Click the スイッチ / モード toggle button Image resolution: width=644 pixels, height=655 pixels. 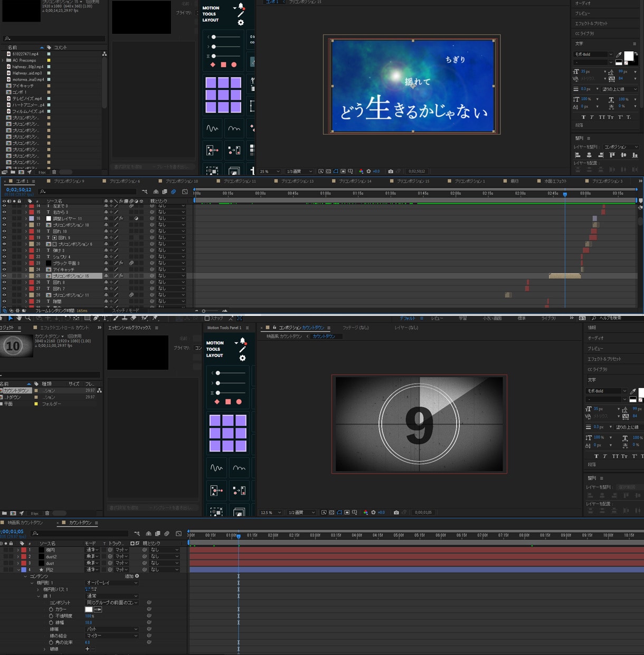point(126,311)
